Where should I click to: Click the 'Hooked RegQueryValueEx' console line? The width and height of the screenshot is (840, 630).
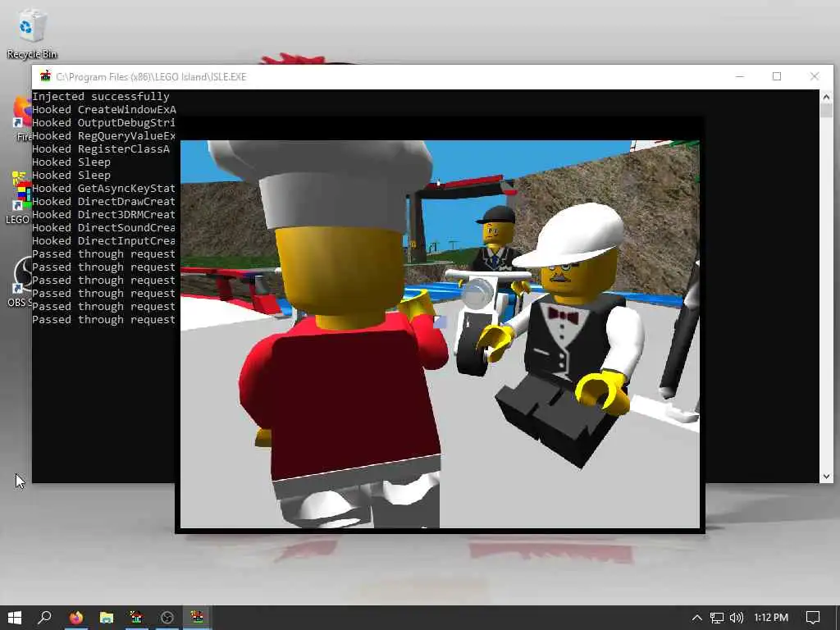(x=104, y=135)
